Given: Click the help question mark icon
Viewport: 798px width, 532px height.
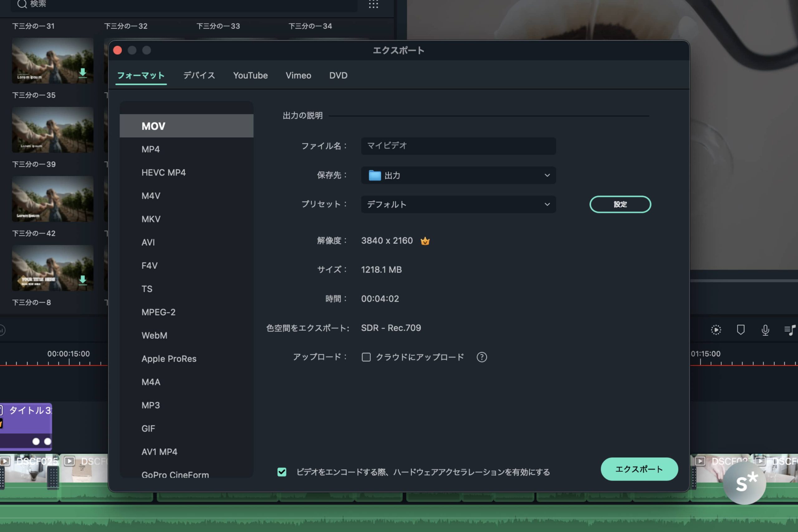Looking at the screenshot, I should pyautogui.click(x=481, y=357).
